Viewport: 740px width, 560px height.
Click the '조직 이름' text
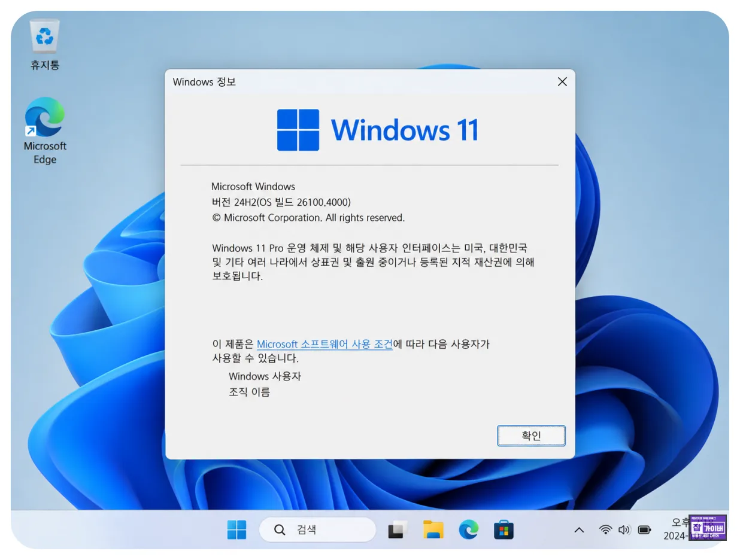coord(249,392)
